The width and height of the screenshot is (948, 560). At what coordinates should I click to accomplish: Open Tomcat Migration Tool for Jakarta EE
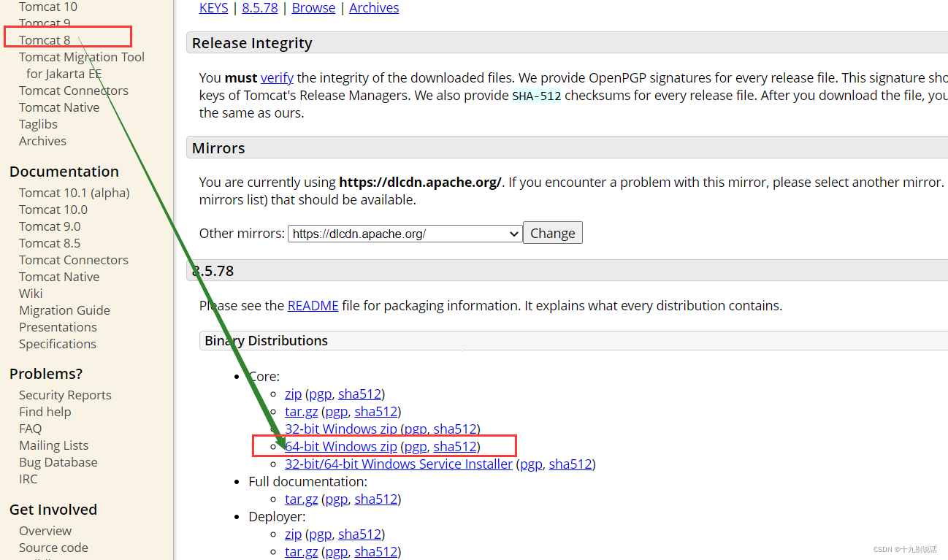(82, 65)
